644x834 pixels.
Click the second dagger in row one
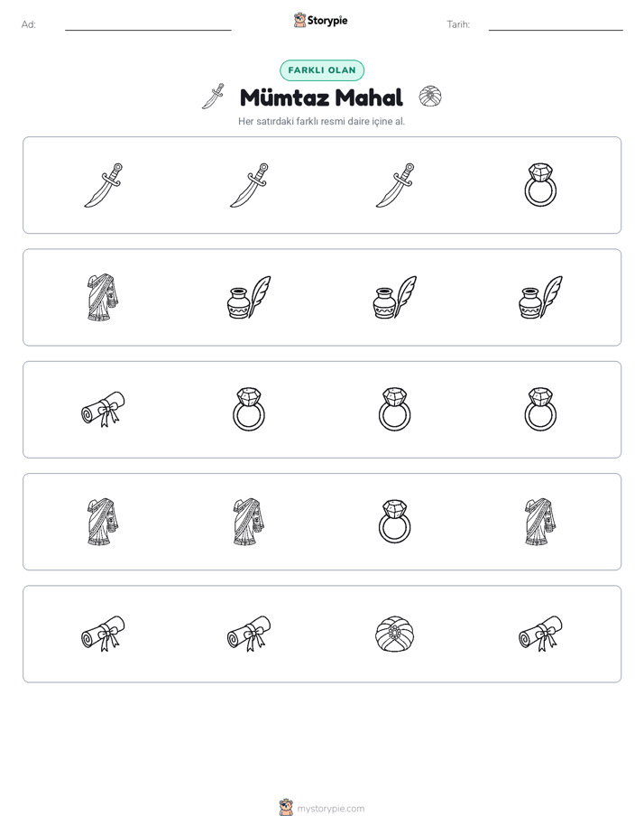point(249,185)
